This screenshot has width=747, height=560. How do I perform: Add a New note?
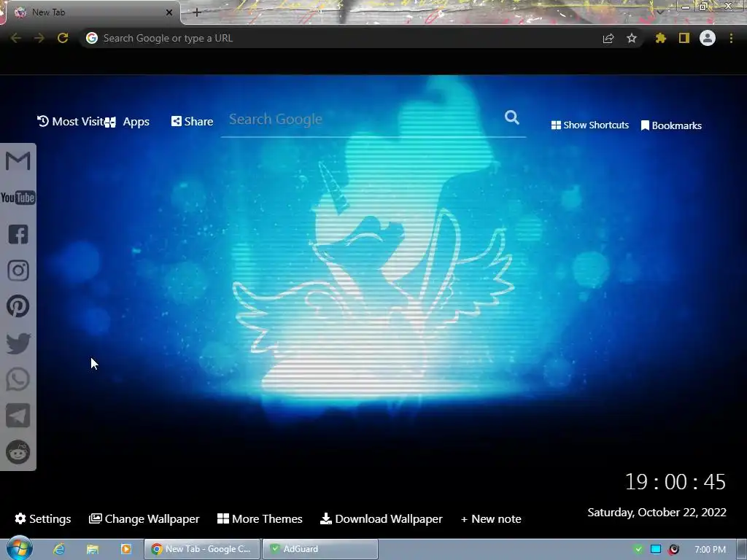pos(491,519)
